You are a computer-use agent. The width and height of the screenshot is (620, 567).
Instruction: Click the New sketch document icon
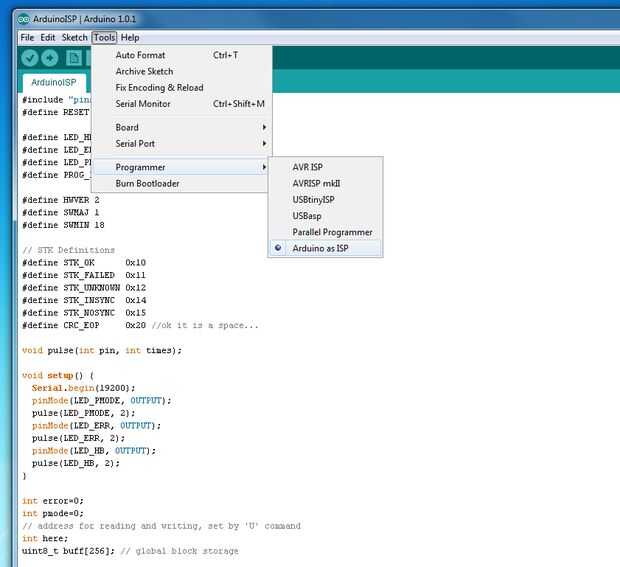point(74,58)
